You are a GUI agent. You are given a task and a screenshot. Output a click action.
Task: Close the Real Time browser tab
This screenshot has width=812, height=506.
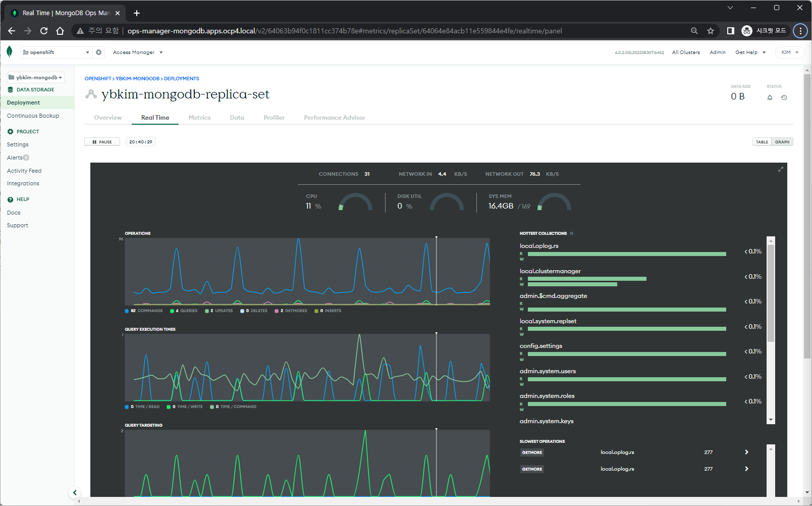click(118, 13)
